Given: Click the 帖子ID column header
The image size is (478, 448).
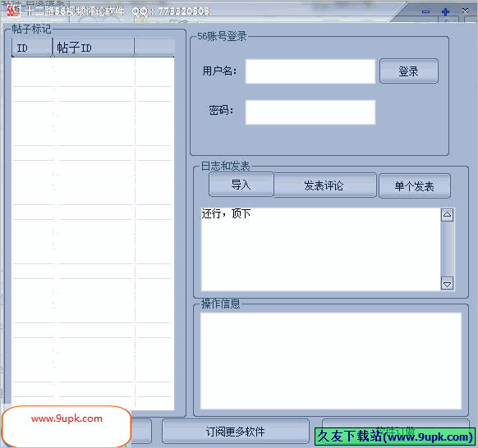Looking at the screenshot, I should [x=94, y=48].
